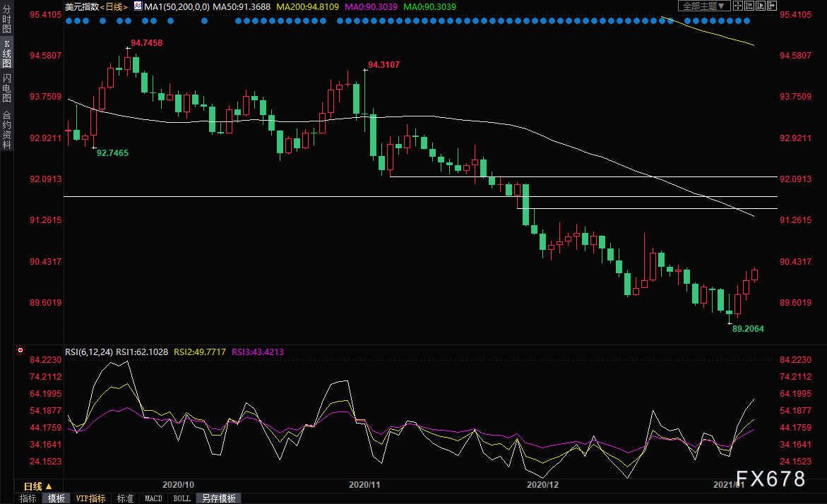Switch to 闪电图 side tab
Screen dimensions: 827x504
6,88
